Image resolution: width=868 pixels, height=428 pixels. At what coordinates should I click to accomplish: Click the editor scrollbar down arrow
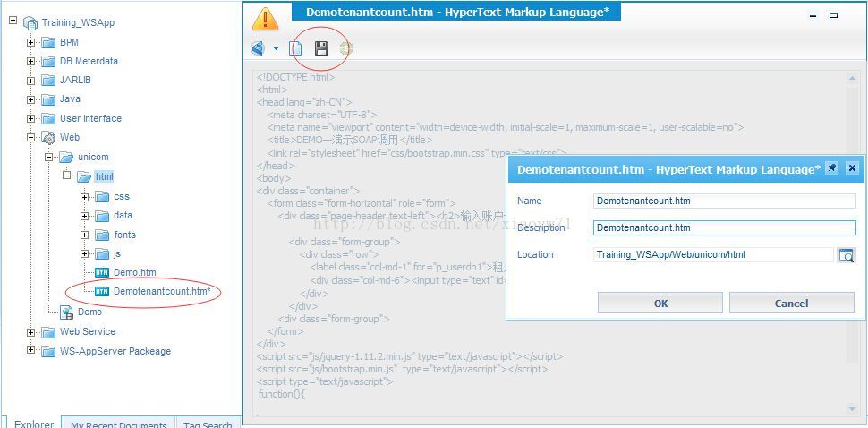[852, 409]
